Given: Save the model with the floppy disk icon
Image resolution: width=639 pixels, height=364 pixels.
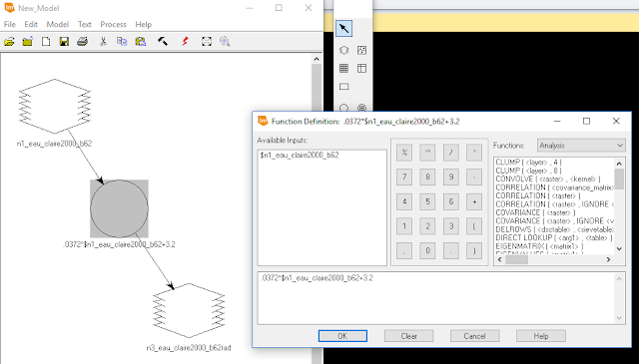Looking at the screenshot, I should [64, 42].
